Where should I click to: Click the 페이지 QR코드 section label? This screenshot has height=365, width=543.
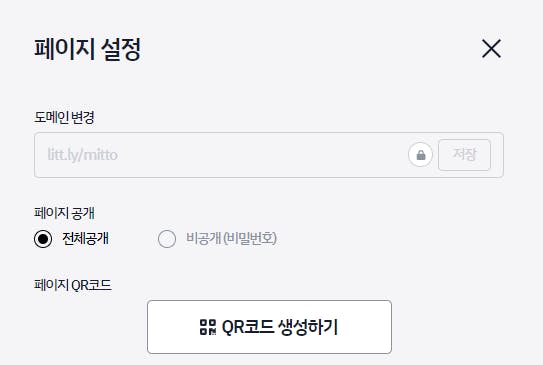73,285
